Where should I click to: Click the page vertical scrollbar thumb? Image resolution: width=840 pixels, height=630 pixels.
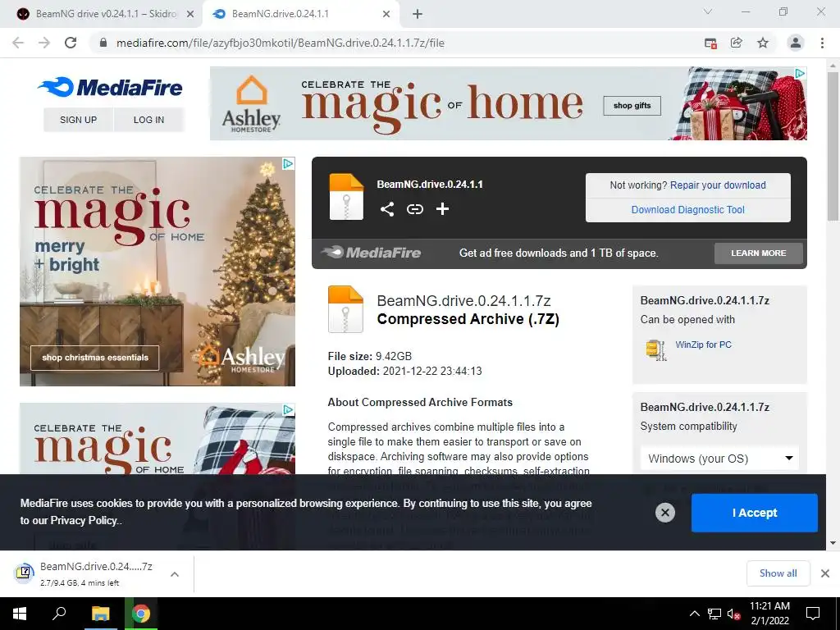(x=833, y=146)
